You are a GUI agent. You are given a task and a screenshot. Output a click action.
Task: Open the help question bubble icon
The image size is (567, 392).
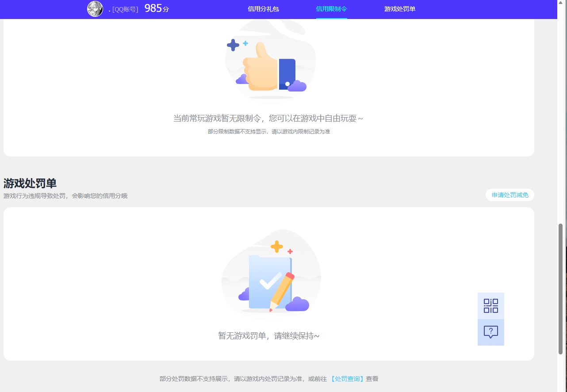click(x=491, y=332)
